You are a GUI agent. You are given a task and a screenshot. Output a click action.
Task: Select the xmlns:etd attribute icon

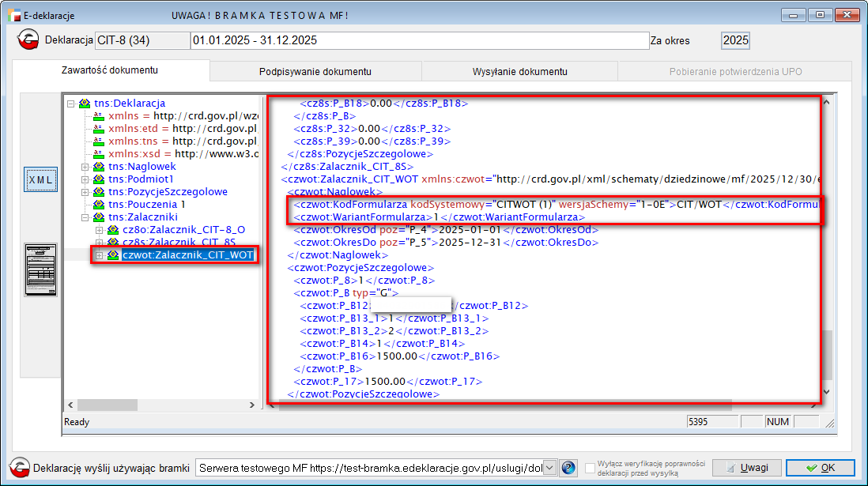[x=99, y=129]
